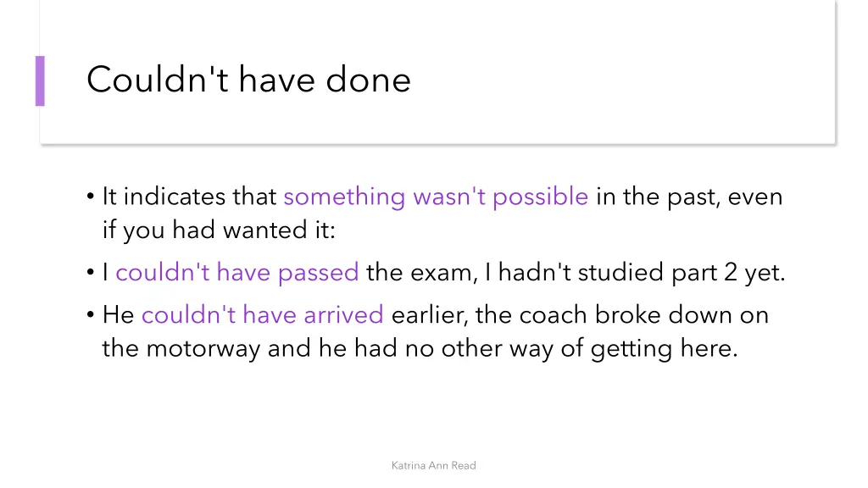Click the phrase "the exam, I hadn't studied"

point(515,272)
